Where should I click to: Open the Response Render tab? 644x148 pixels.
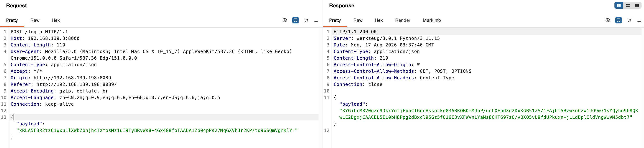click(x=402, y=20)
